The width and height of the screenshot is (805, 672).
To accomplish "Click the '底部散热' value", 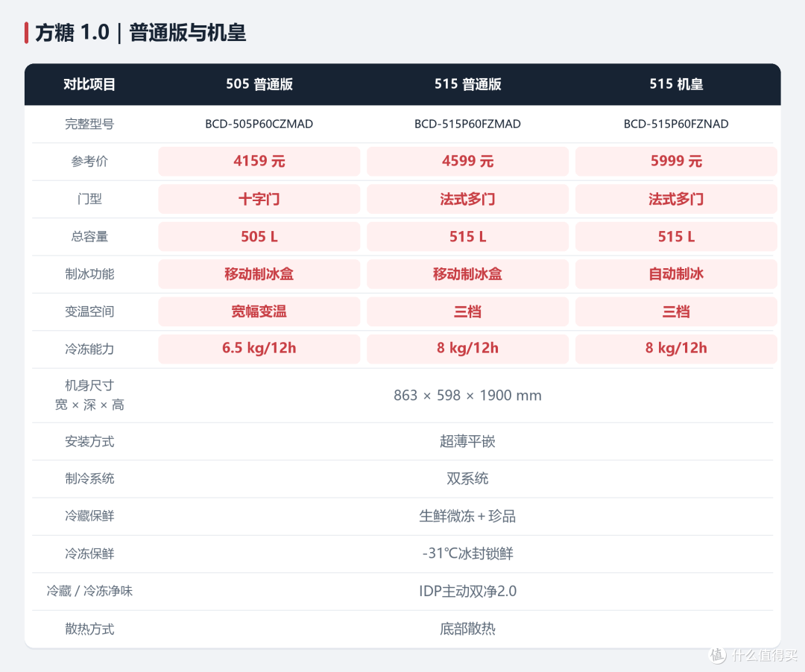I will click(x=467, y=629).
